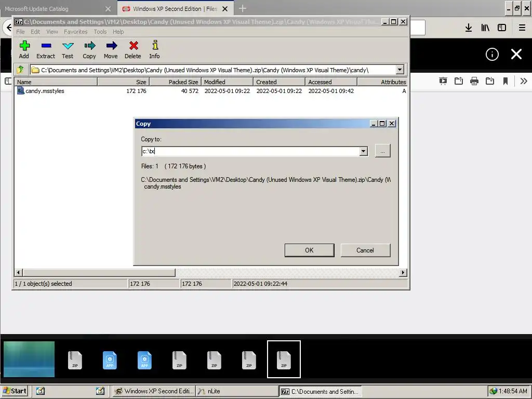Select the candy.msstyles file icon
This screenshot has height=399, width=532.
click(x=21, y=90)
